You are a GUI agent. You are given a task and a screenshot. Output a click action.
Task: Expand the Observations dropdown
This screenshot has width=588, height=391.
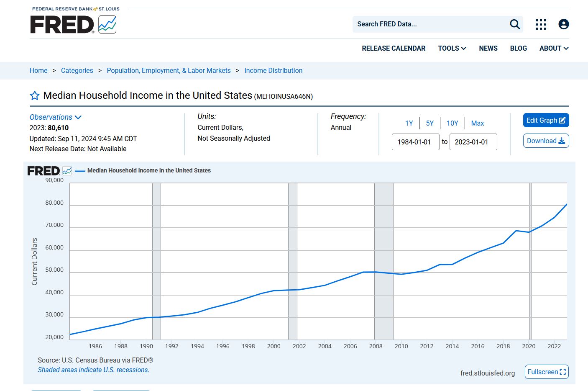tap(55, 117)
